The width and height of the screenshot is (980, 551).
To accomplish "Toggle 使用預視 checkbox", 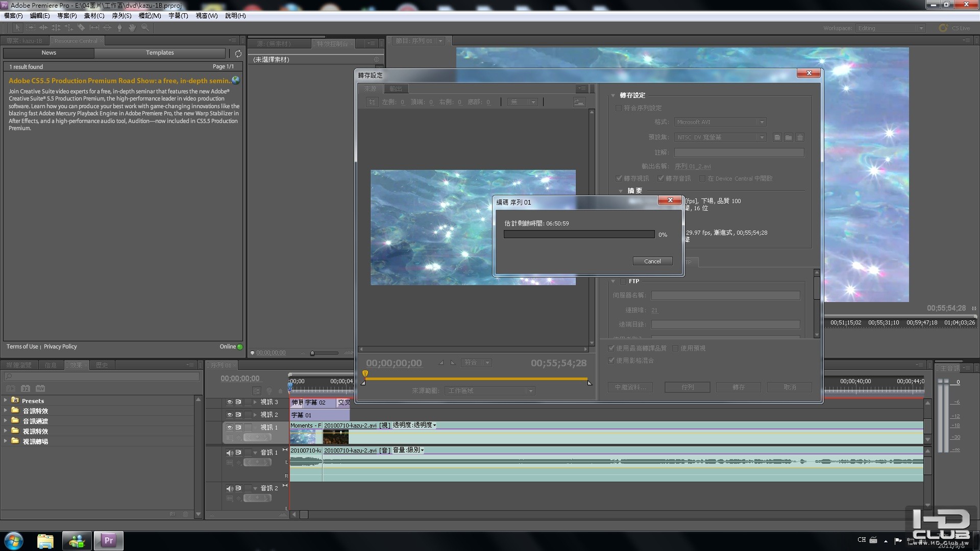I will 675,348.
